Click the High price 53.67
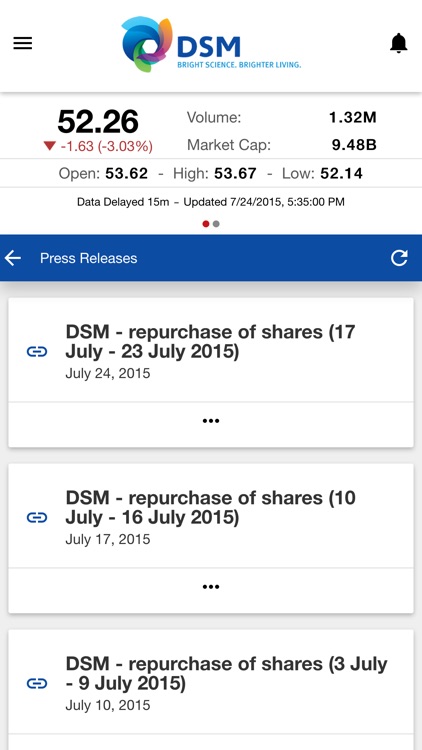422x750 pixels. 235,173
